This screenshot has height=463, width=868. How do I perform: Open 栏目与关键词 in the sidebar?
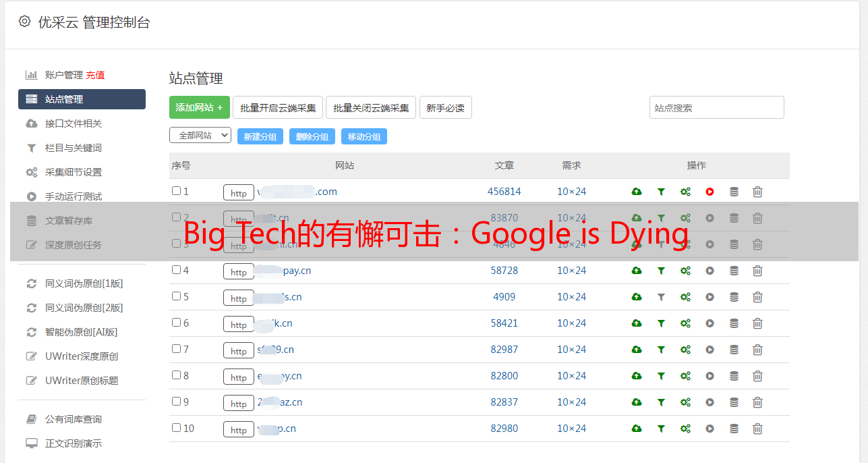pos(73,148)
